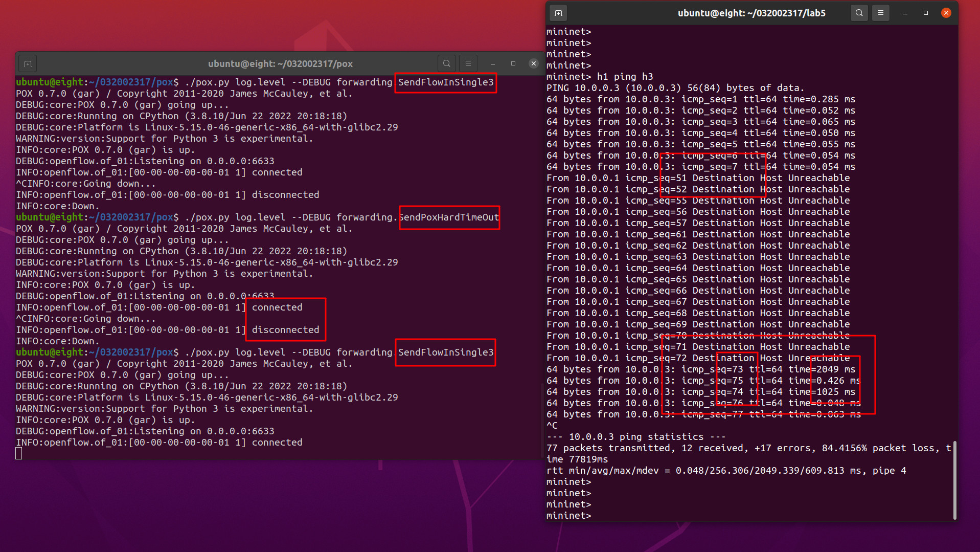The height and width of the screenshot is (552, 980).
Task: Click the 'h1 ping h3' command line
Action: [600, 77]
